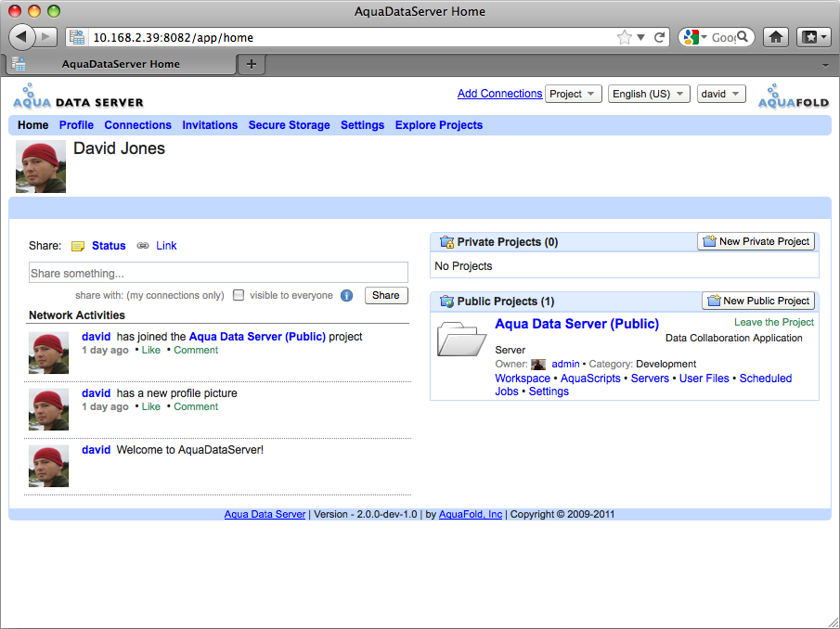
Task: Open project Settings link under Public Projects
Action: (549, 392)
